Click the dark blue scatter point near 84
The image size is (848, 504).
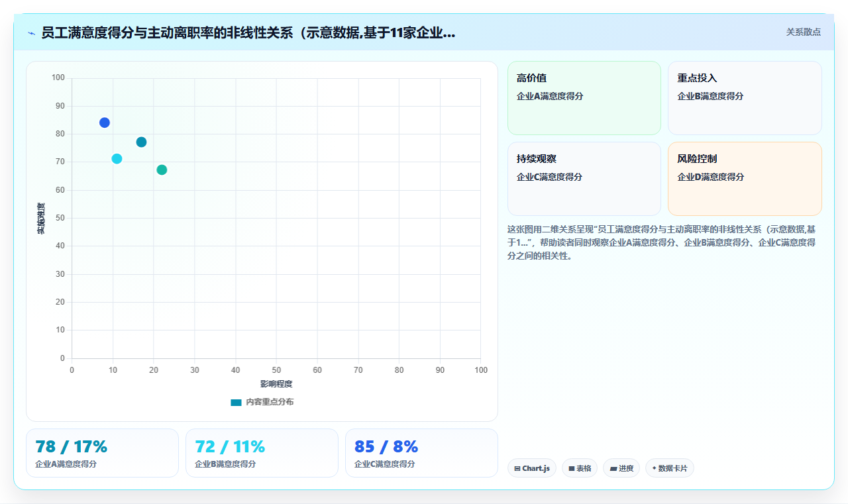point(105,123)
